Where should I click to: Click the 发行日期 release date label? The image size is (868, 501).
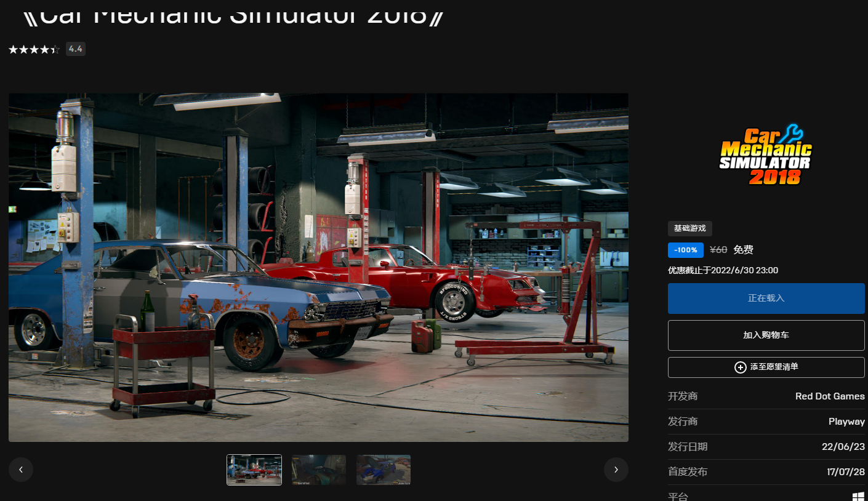coord(688,447)
